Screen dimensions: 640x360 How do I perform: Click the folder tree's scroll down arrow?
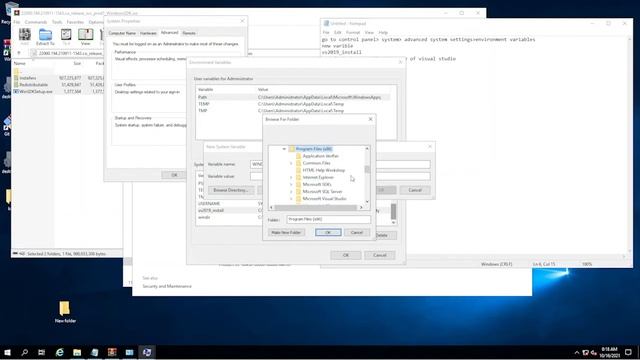pos(367,202)
